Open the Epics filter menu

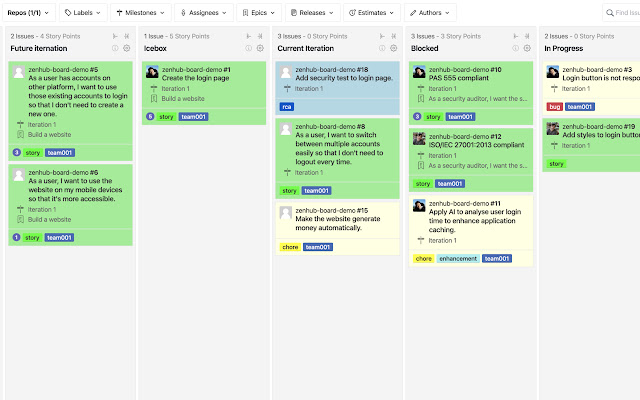258,13
